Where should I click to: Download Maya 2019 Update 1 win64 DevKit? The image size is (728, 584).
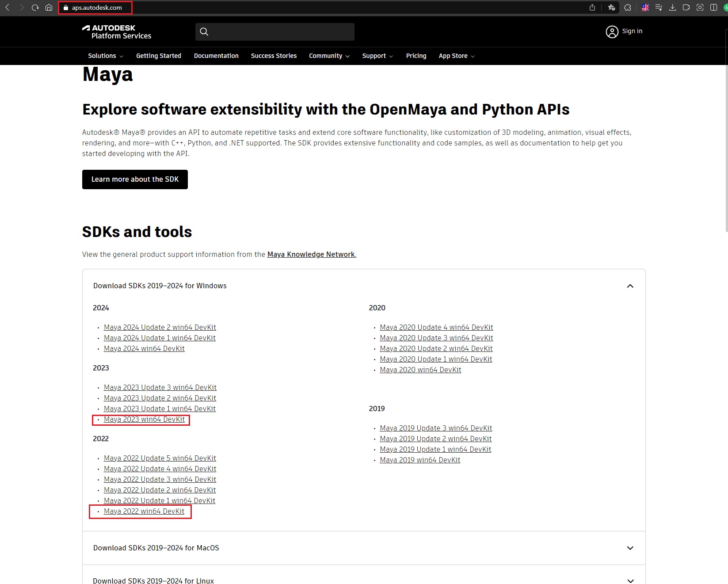click(x=435, y=450)
